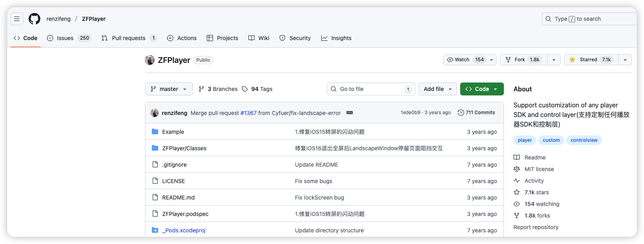Expand the Add file dropdown
This screenshot has height=244, width=644.
tap(438, 89)
